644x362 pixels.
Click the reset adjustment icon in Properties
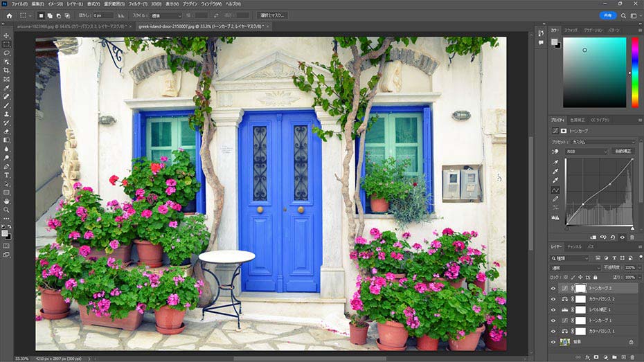pyautogui.click(x=612, y=237)
